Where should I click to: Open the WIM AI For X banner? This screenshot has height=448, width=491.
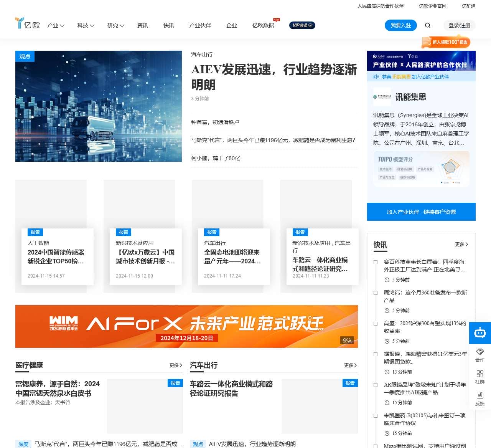coord(186,326)
